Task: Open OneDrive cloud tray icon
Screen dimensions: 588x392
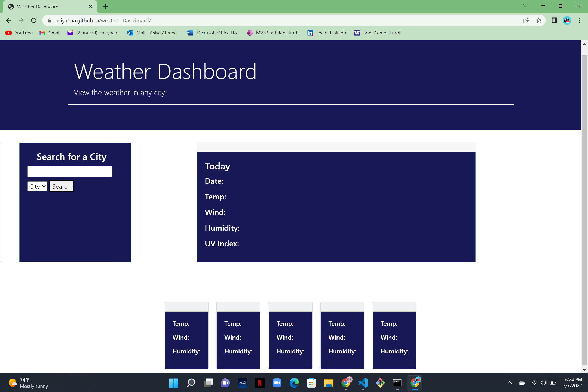Action: coord(522,383)
